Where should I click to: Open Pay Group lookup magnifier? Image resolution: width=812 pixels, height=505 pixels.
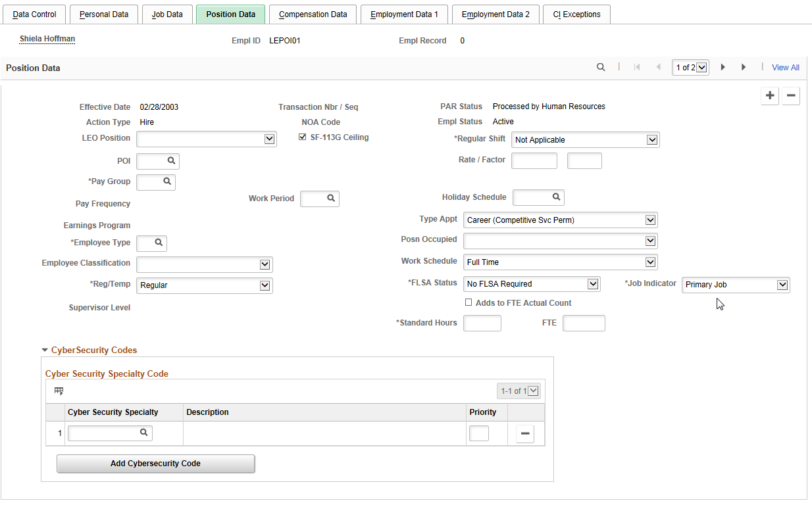pos(167,181)
